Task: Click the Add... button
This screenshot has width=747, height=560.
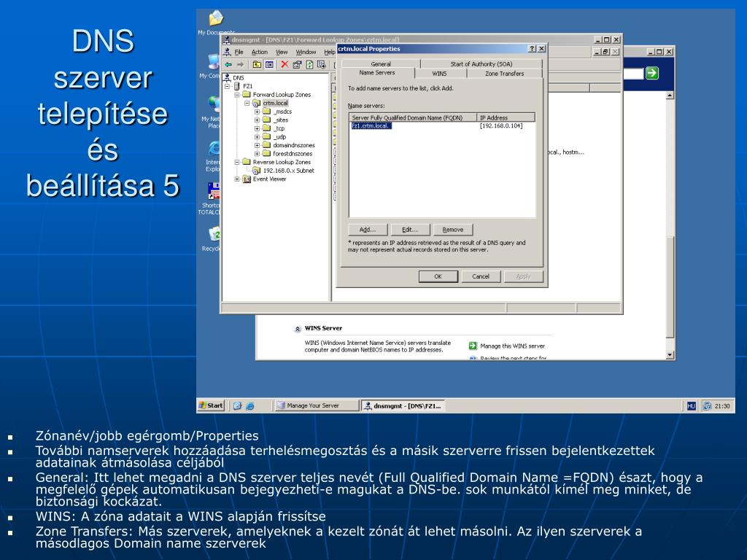Action: pos(368,230)
